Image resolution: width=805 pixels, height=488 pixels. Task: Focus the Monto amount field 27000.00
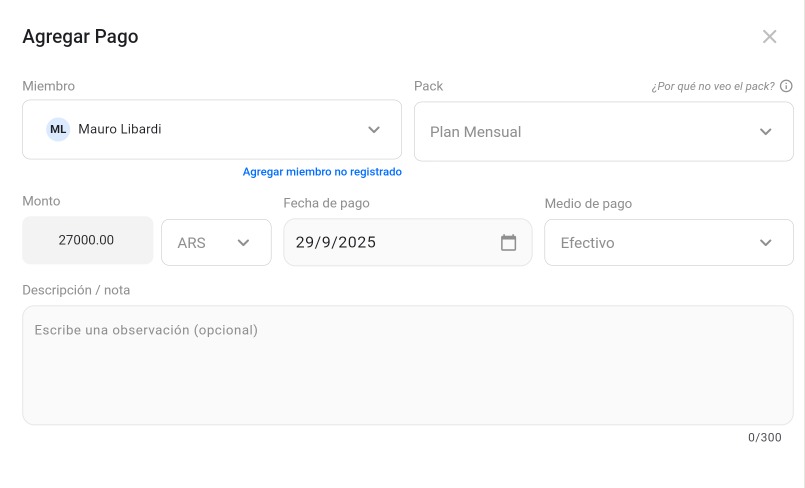click(x=88, y=241)
